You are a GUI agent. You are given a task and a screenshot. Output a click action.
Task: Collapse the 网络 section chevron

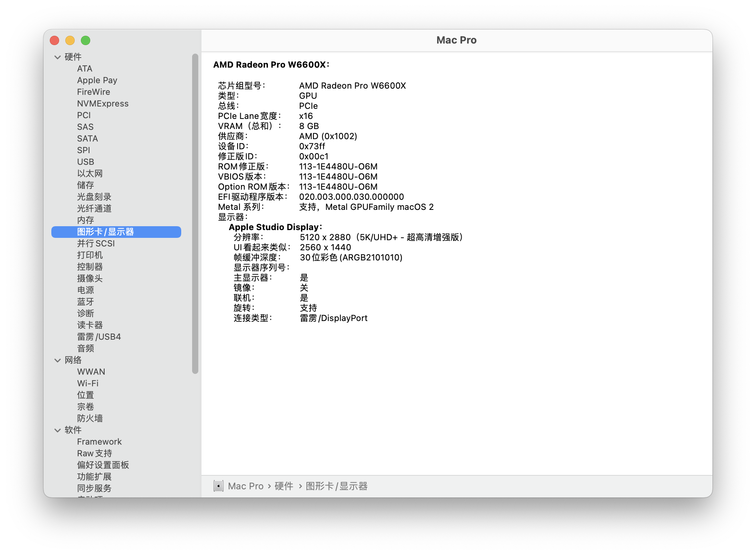pyautogui.click(x=58, y=360)
